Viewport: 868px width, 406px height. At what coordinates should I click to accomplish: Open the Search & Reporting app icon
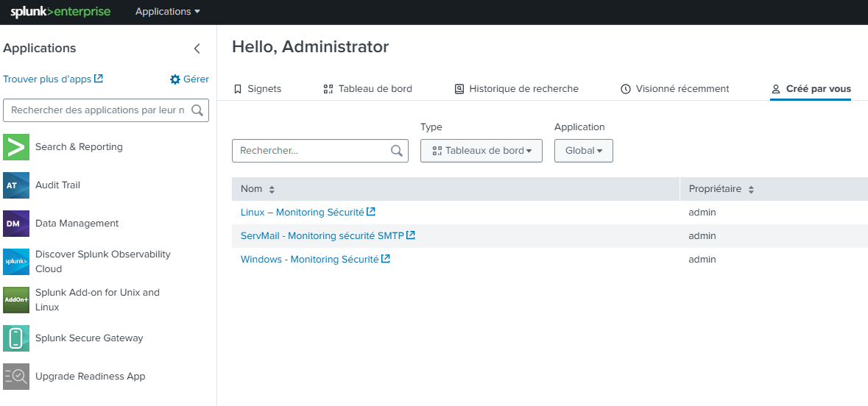click(x=16, y=147)
